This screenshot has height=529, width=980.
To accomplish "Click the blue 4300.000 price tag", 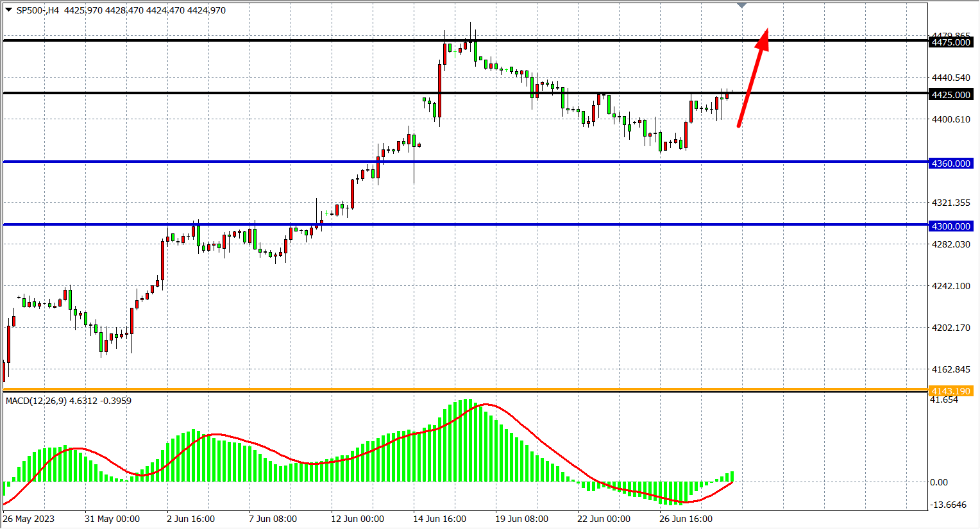I will [x=950, y=226].
